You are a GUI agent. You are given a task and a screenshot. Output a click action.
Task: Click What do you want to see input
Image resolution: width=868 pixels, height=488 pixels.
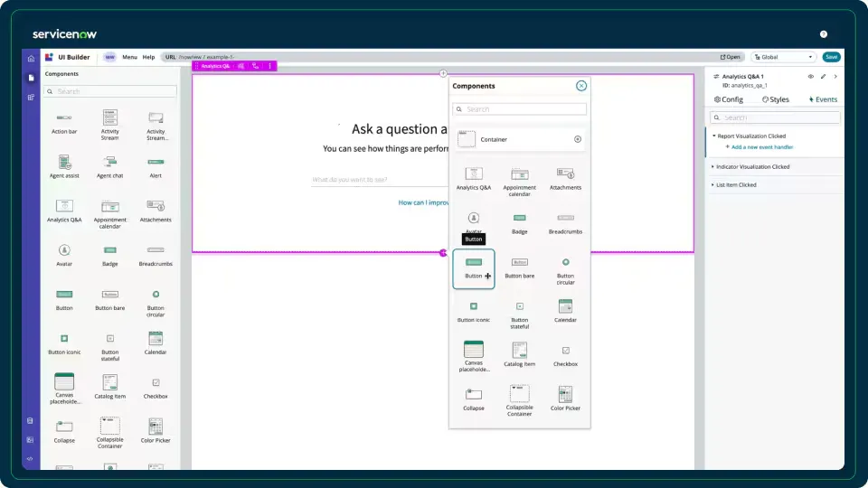[380, 180]
